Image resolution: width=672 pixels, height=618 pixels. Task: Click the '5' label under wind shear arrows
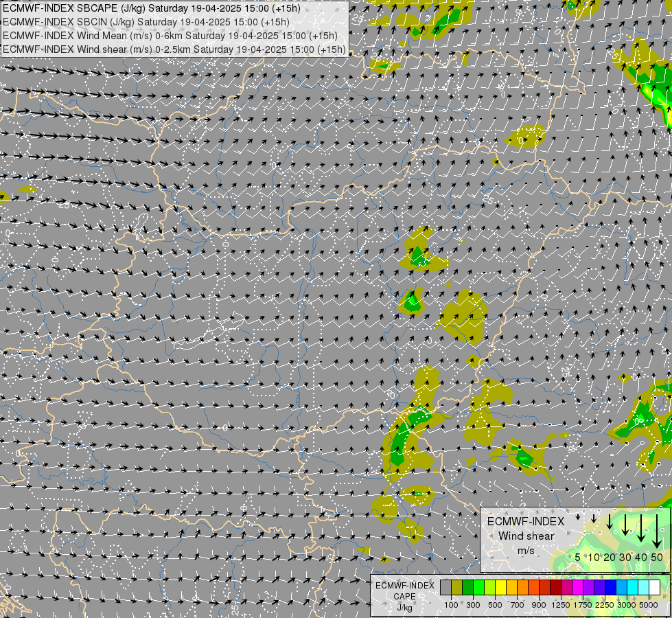click(578, 557)
